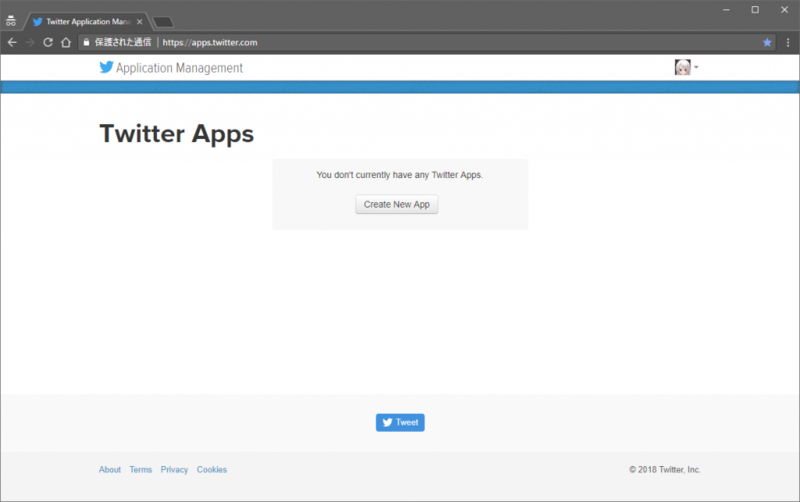This screenshot has width=800, height=502.
Task: Select the Twitter Application Management tab
Action: (87, 21)
